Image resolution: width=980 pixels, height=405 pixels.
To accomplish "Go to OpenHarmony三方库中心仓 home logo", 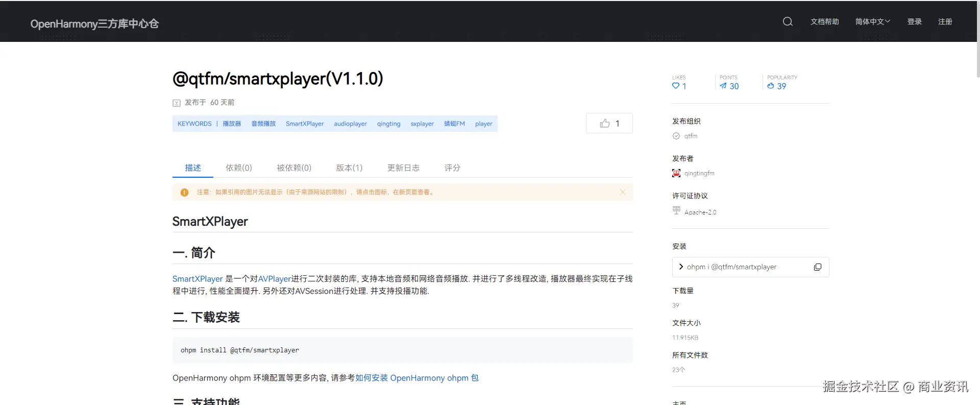I will pos(94,23).
